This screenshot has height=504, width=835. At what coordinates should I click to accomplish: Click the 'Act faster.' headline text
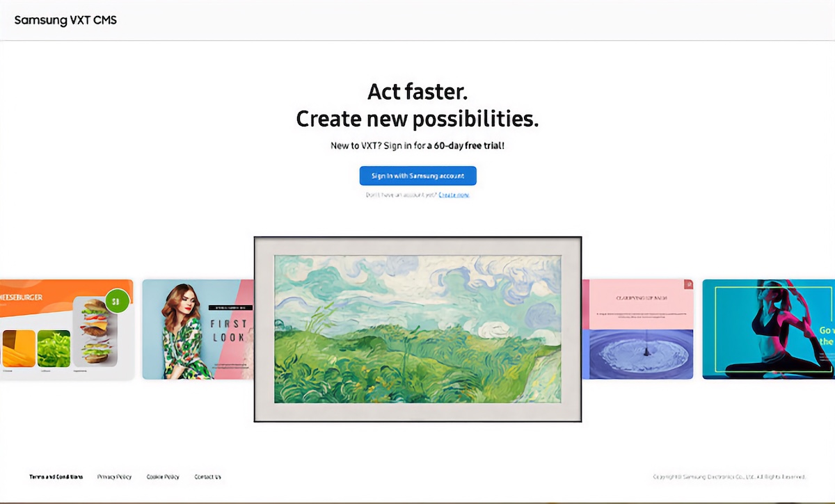(x=417, y=91)
